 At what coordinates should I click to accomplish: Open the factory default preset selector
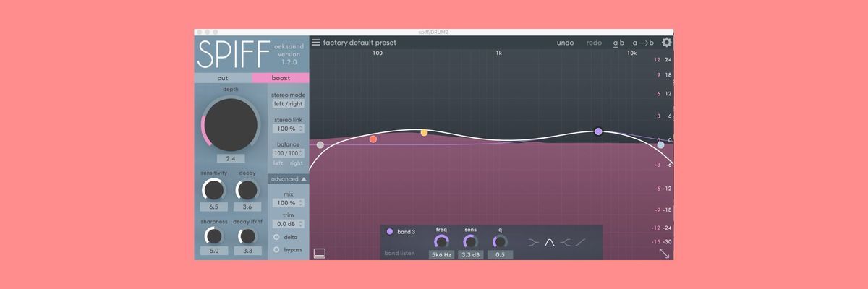click(359, 43)
